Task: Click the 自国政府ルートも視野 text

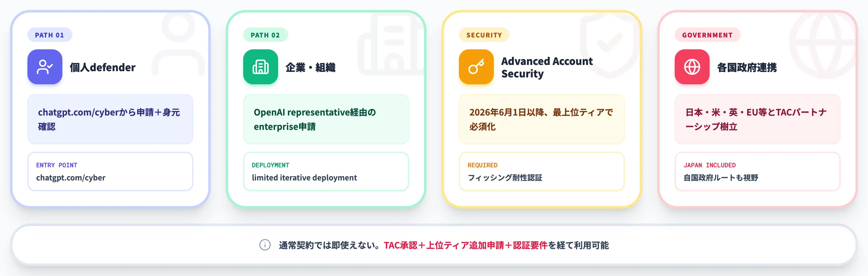Action: (721, 178)
